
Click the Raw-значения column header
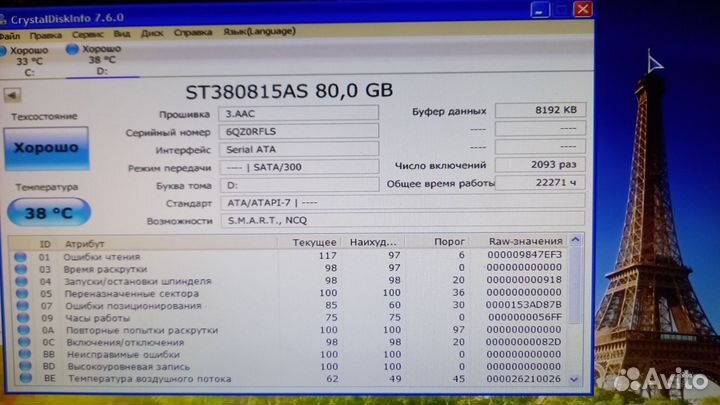pos(525,241)
